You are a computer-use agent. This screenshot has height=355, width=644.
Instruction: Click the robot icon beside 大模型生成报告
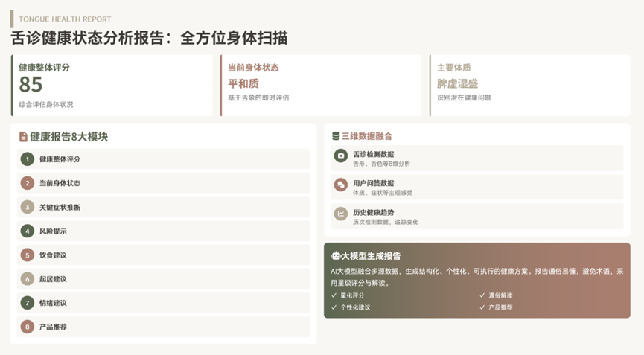336,255
